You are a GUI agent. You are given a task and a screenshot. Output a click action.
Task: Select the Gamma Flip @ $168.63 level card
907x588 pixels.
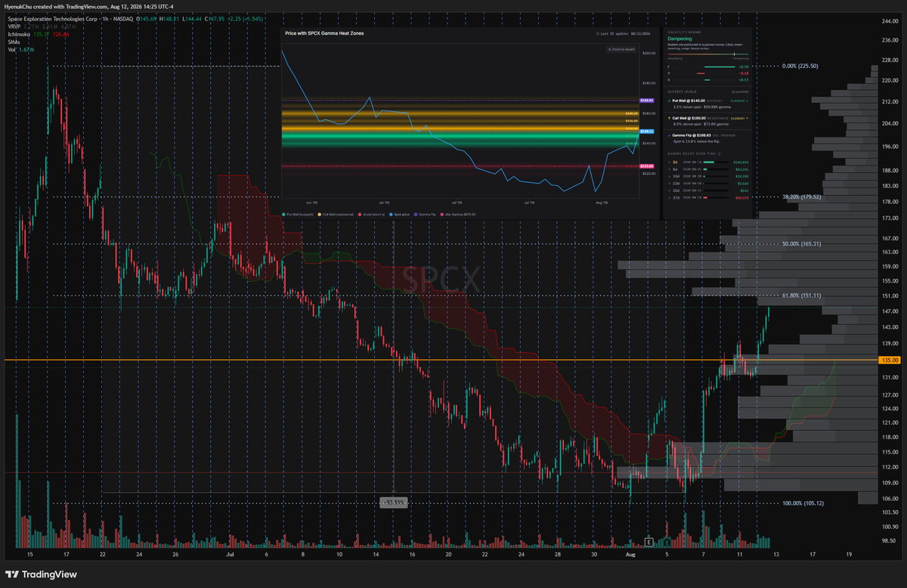708,138
